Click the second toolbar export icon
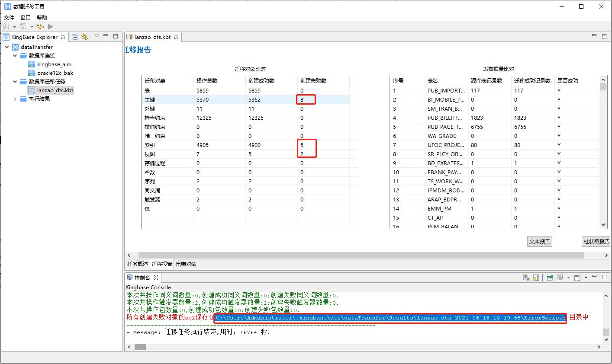The height and width of the screenshot is (364, 612). coord(23,27)
